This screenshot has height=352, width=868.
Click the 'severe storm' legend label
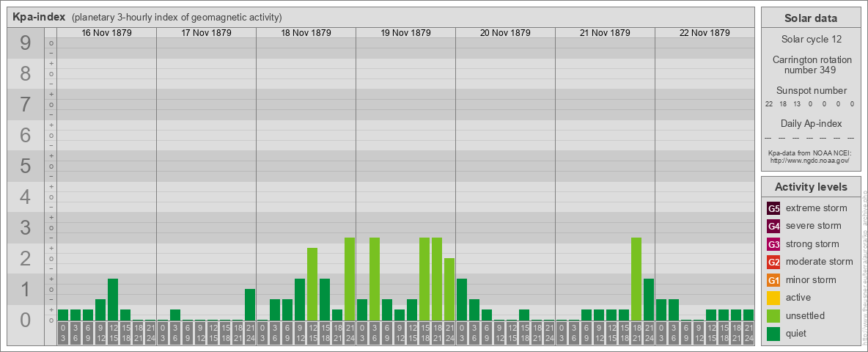point(814,226)
